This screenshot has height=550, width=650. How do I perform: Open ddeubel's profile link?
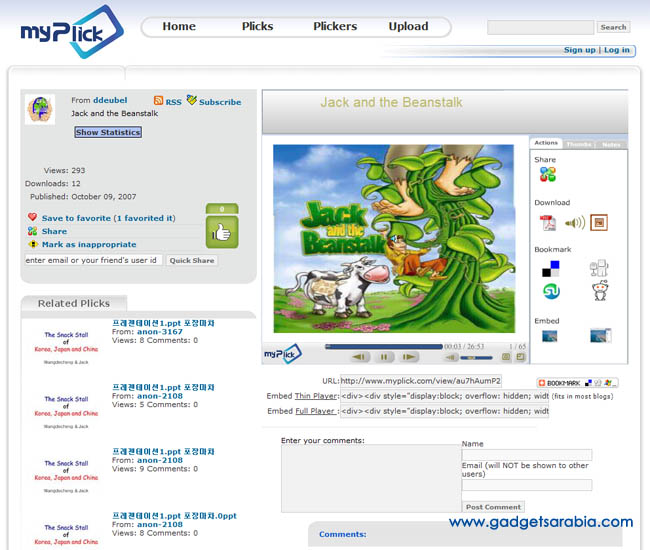point(110,100)
